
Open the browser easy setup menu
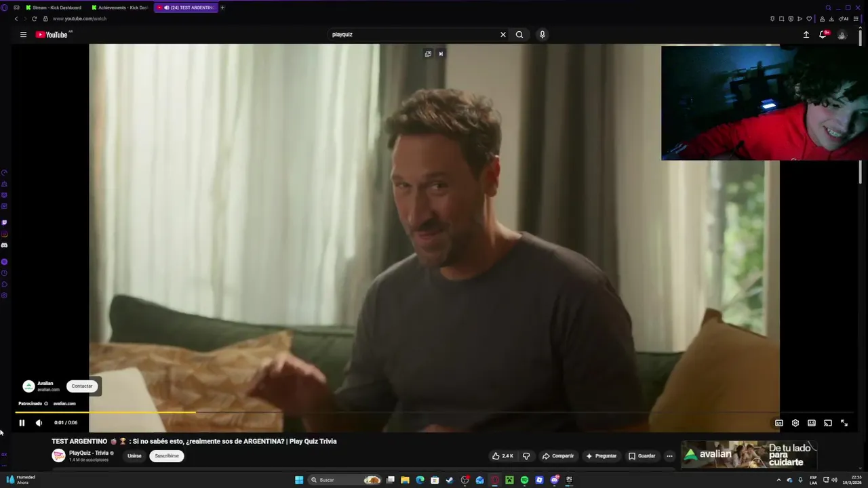click(856, 19)
